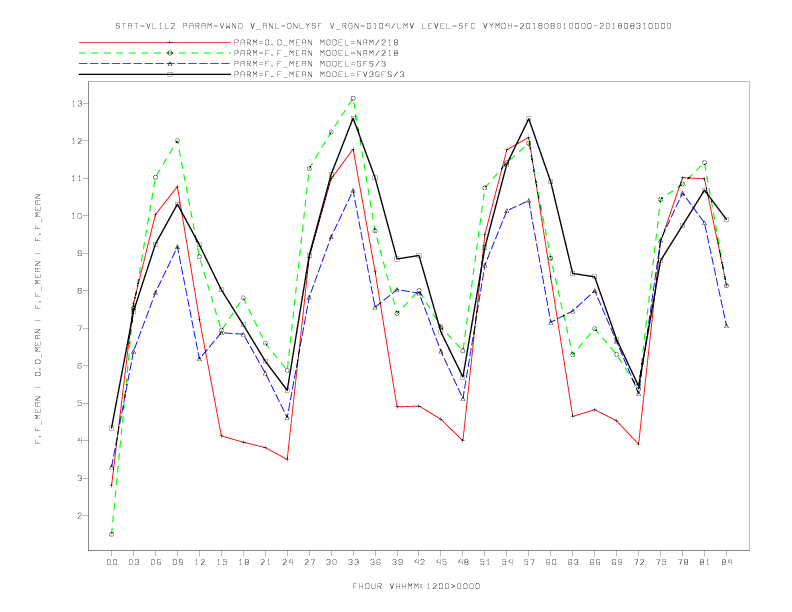Click x-axis tick label 09
The width and height of the screenshot is (792, 612).
click(x=177, y=562)
